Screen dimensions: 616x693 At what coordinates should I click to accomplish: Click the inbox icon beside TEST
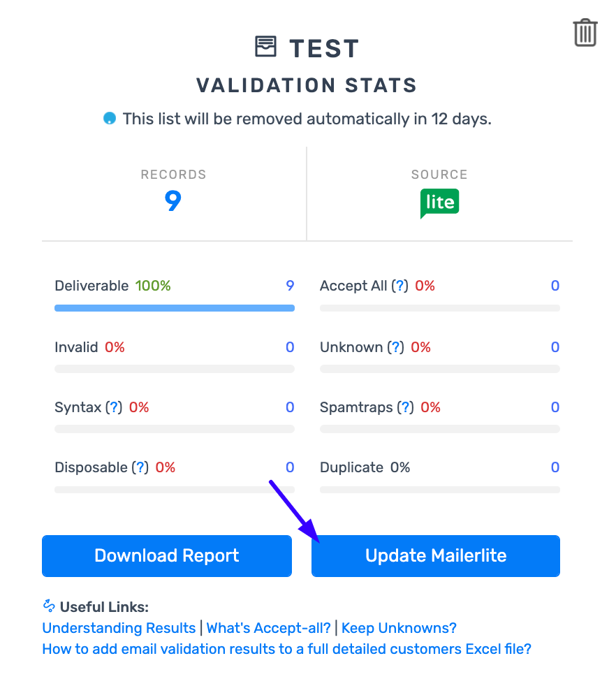click(265, 47)
